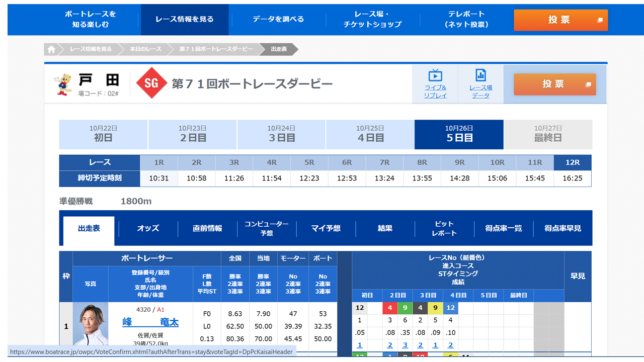This screenshot has width=644, height=362.
Task: Go to レース情報を見る breadcrumb
Action: (x=91, y=49)
